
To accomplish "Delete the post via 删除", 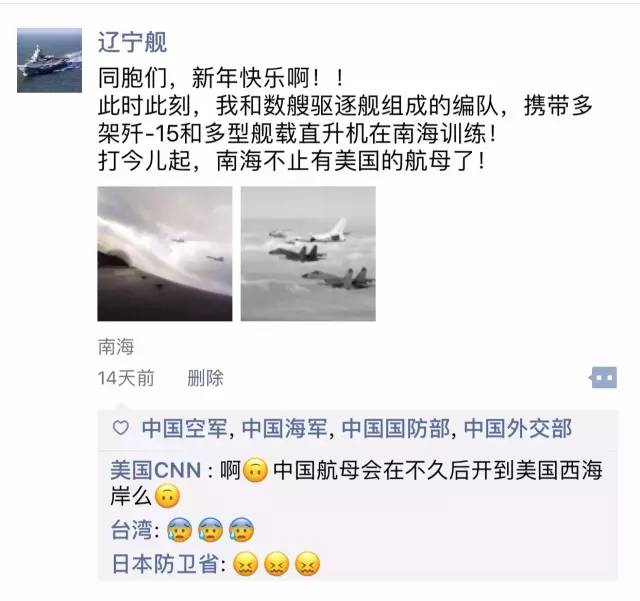I will [205, 378].
